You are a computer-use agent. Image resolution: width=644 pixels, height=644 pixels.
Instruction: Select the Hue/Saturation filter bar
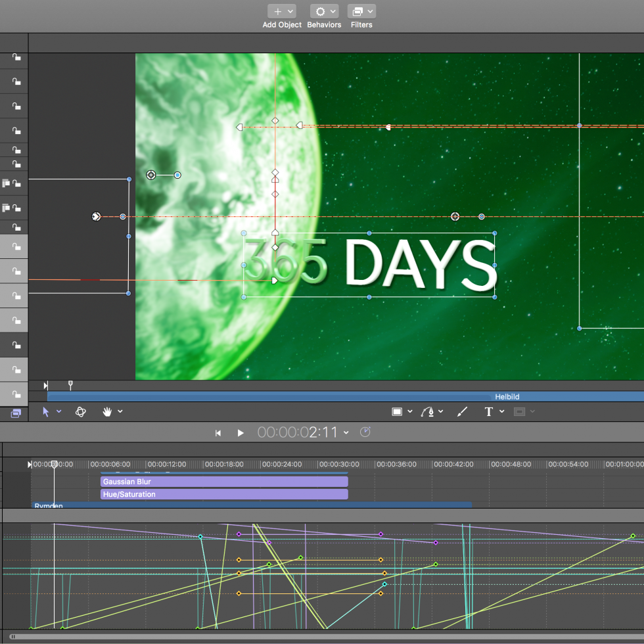[x=224, y=494]
